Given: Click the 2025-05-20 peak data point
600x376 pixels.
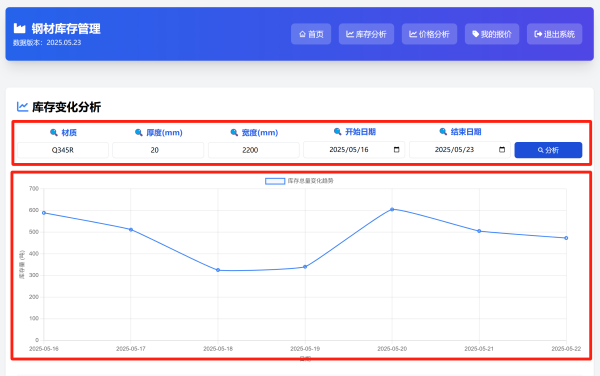Looking at the screenshot, I should (x=392, y=209).
